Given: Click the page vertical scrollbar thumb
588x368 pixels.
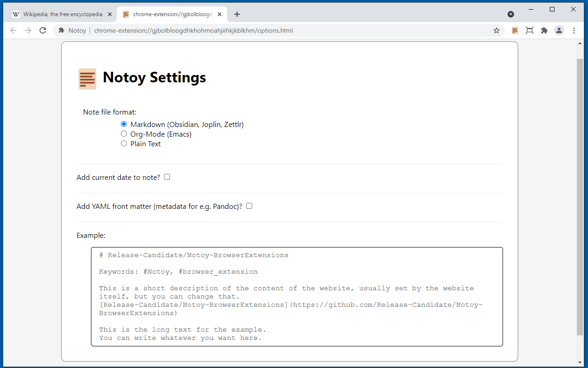Looking at the screenshot, I should (580, 197).
